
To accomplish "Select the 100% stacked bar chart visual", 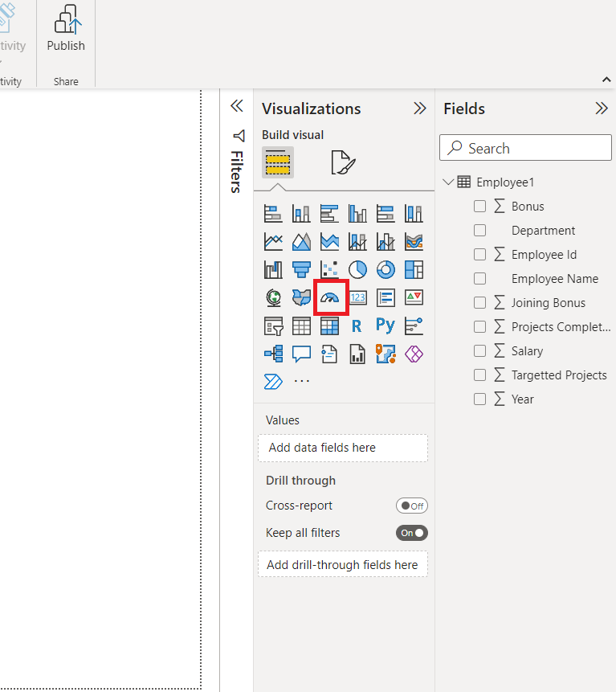I will point(386,214).
